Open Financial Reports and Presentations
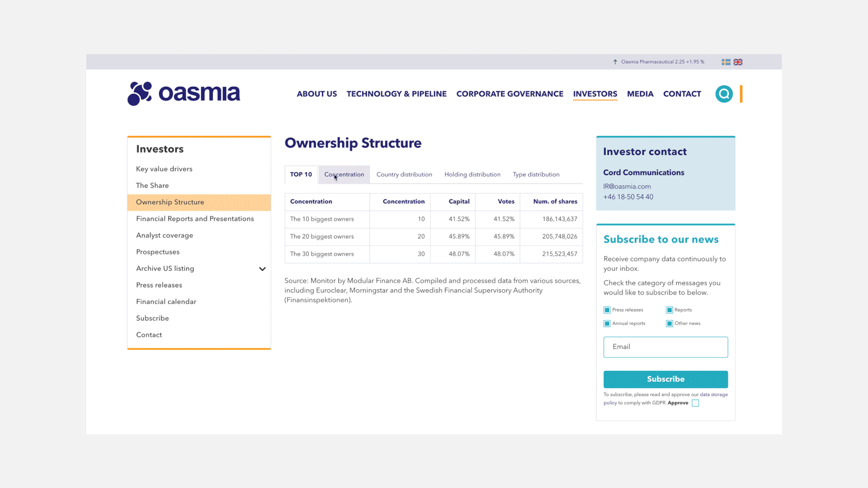Viewport: 868px width, 488px height. pyautogui.click(x=195, y=219)
